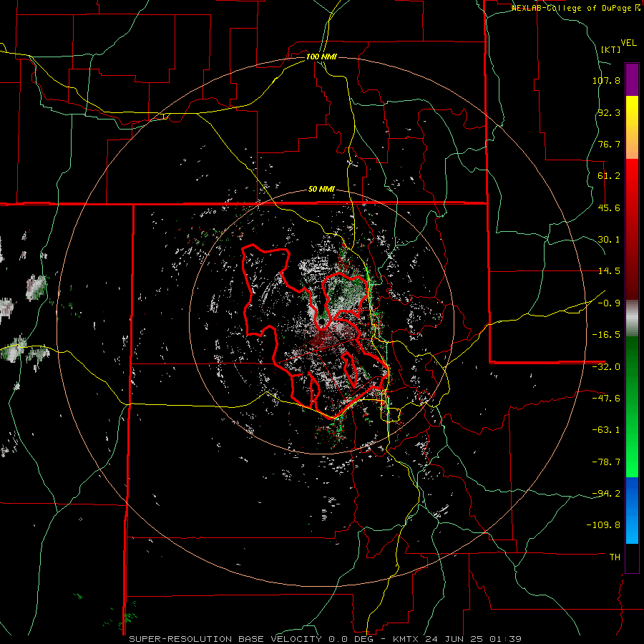Select the 30.1 scale value

click(609, 240)
